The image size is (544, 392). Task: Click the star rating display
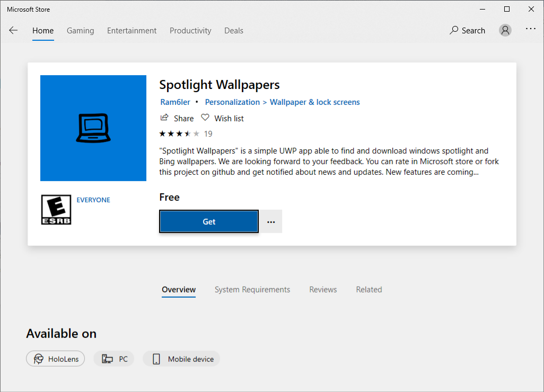pyautogui.click(x=179, y=134)
